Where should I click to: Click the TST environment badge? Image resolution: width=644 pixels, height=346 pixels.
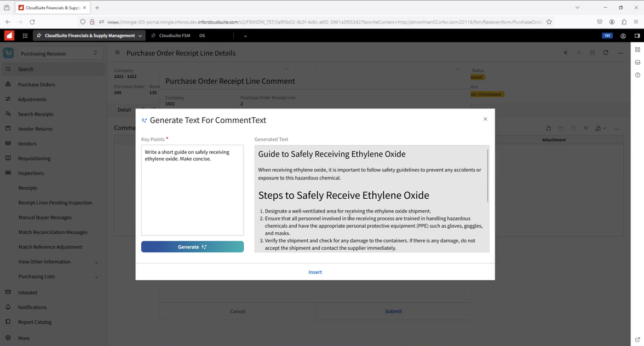[x=607, y=36]
